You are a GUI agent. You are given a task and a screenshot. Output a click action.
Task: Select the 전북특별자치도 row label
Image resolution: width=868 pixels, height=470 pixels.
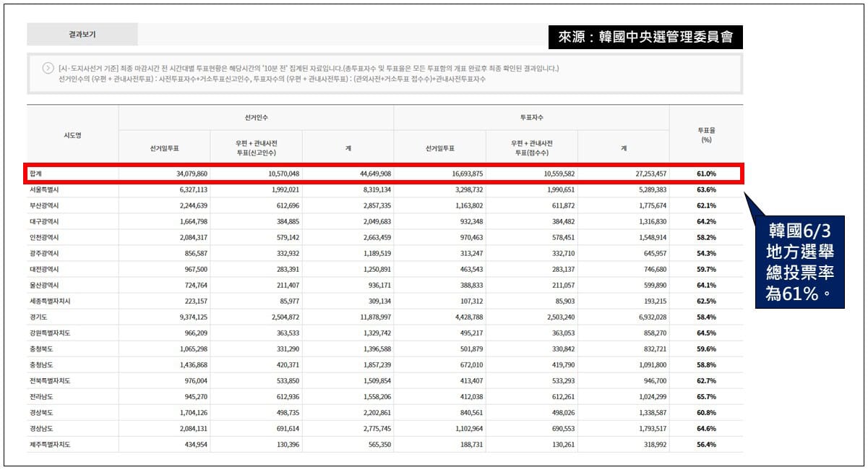pyautogui.click(x=50, y=381)
